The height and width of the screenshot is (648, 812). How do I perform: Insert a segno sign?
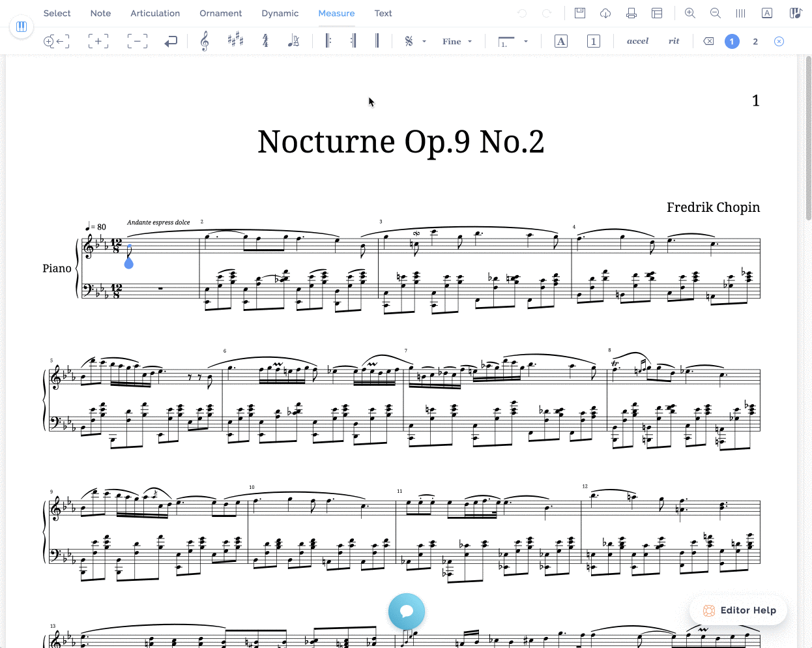click(x=409, y=41)
